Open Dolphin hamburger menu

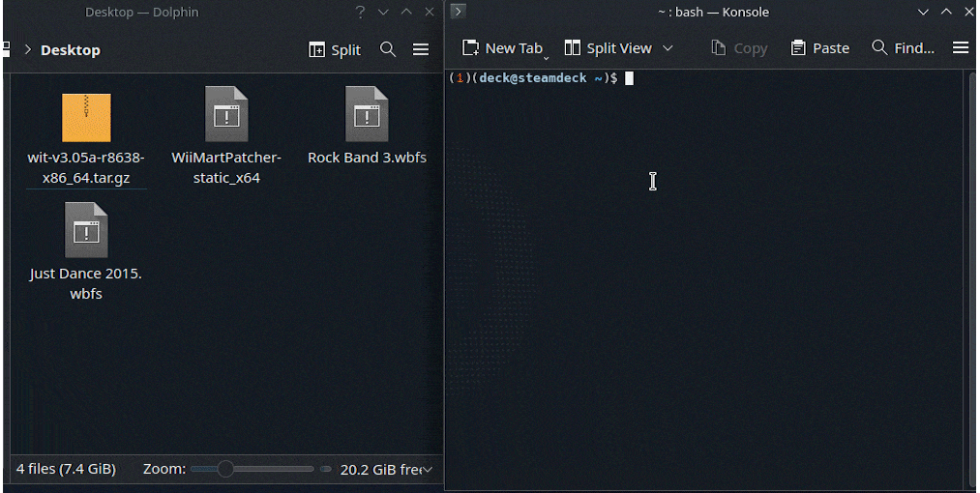tap(421, 49)
